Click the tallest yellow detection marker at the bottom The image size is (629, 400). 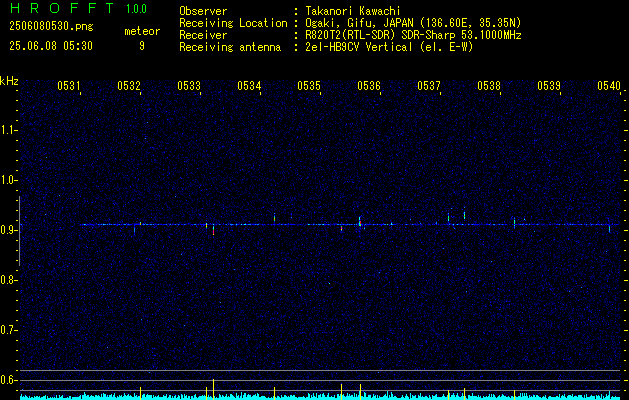(x=213, y=387)
